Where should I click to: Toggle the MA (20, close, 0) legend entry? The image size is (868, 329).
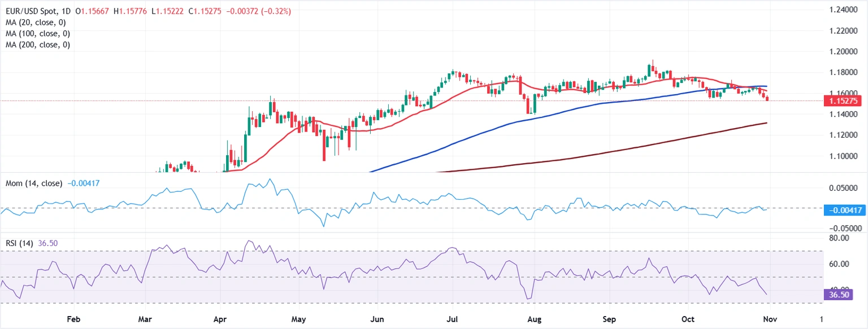37,22
